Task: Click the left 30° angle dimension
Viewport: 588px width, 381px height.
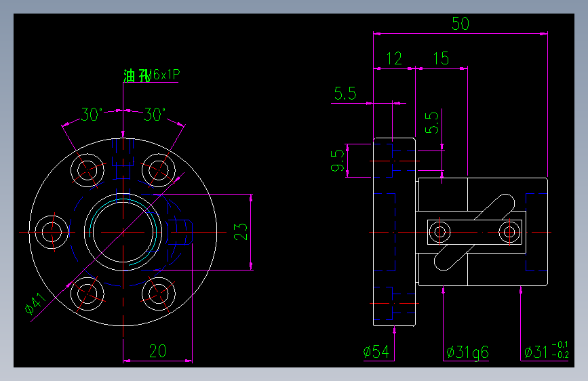Action: (92, 115)
